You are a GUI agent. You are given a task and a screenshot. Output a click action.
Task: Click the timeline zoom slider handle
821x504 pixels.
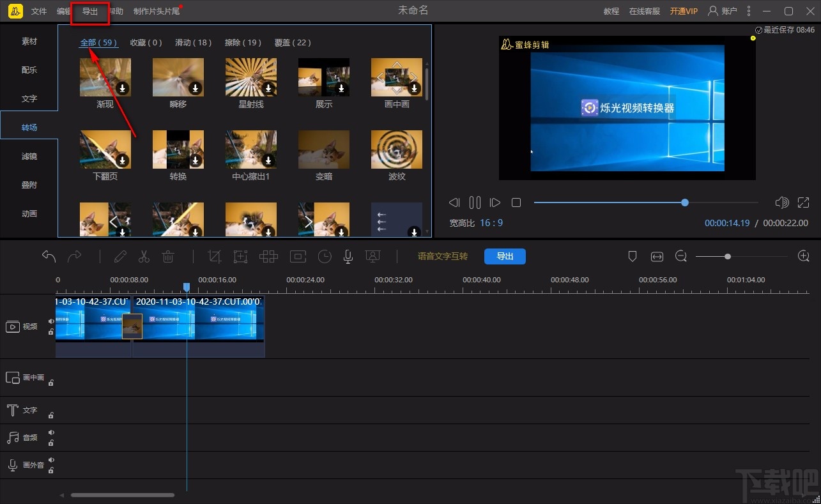coord(728,256)
